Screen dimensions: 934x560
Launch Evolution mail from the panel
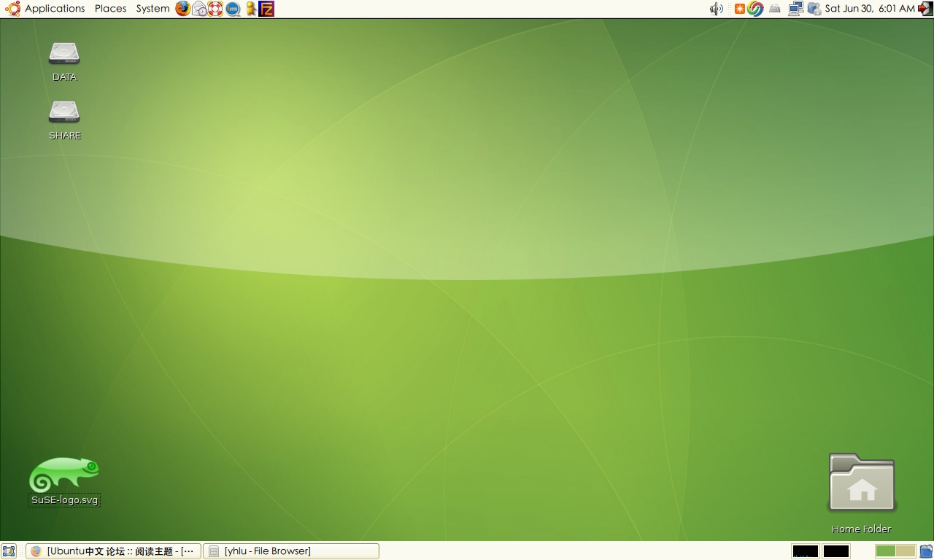pos(199,9)
